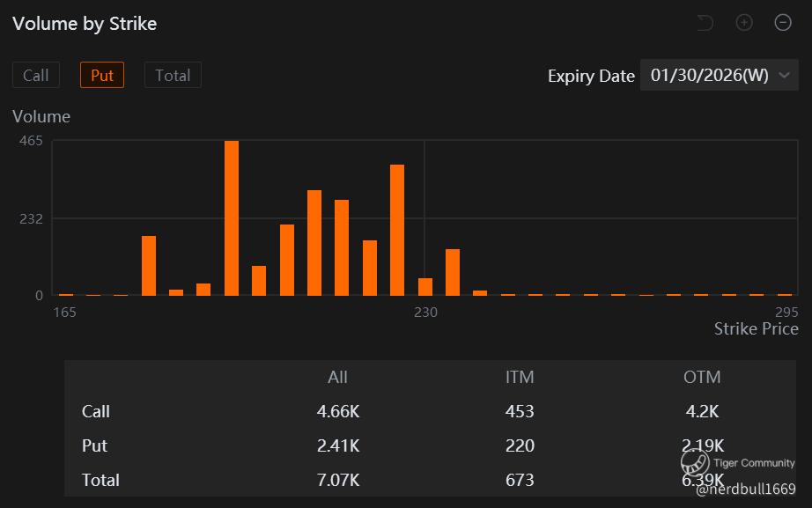
Task: Zoom out with the minus circle icon
Action: pos(783,22)
